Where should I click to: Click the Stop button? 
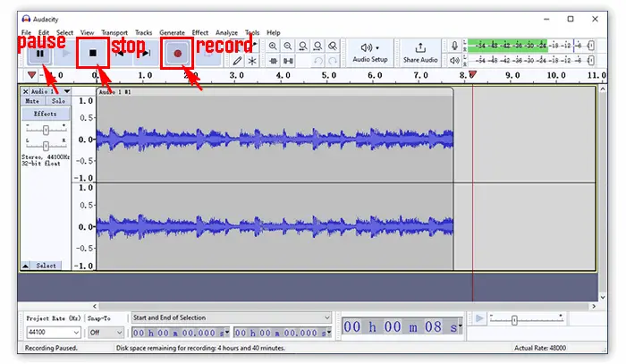click(93, 53)
